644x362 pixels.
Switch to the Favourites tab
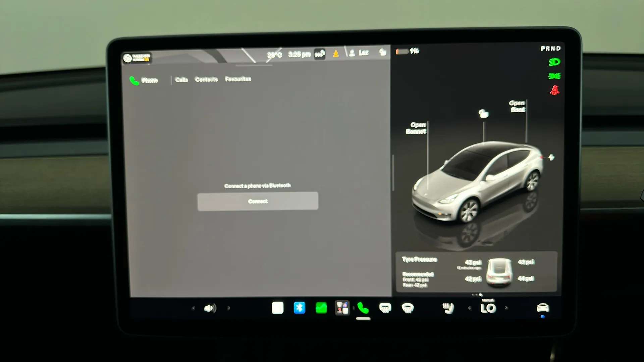click(238, 79)
